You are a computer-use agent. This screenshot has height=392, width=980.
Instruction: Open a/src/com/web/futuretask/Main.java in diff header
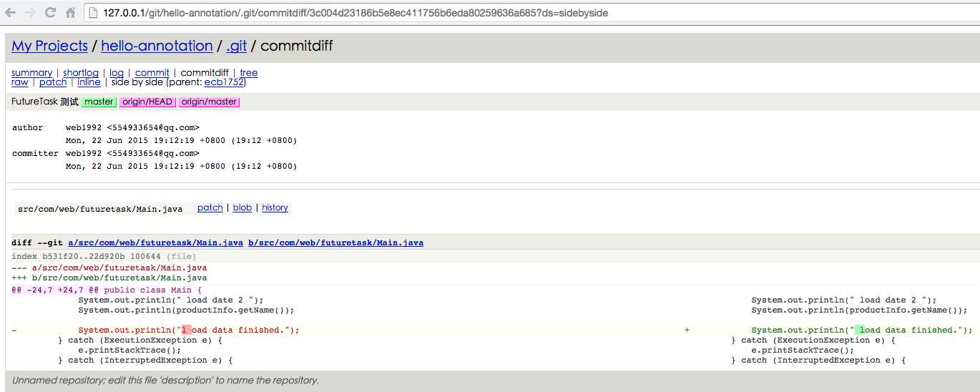point(155,242)
